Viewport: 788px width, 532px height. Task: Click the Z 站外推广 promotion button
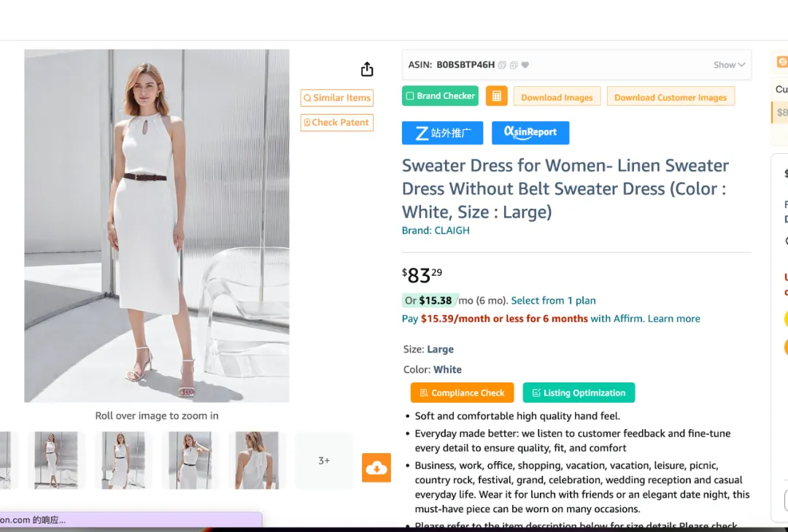tap(442, 133)
